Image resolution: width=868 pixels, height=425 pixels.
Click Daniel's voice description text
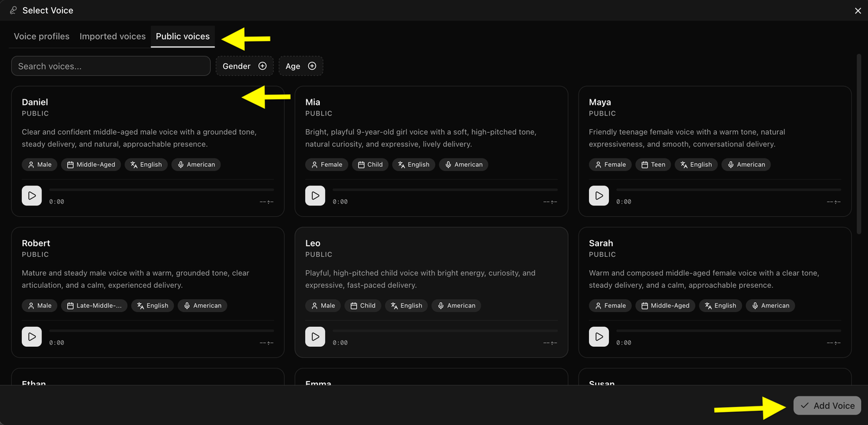pyautogui.click(x=139, y=138)
